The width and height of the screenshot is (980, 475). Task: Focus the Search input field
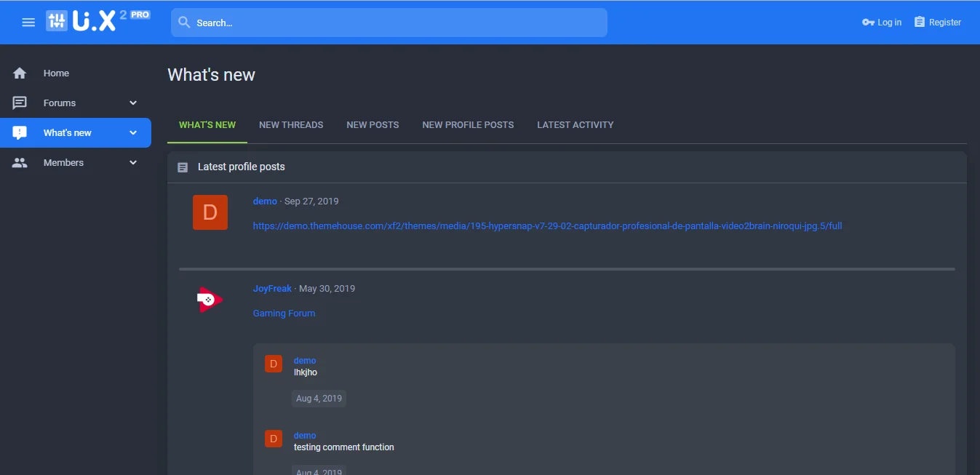click(x=397, y=23)
